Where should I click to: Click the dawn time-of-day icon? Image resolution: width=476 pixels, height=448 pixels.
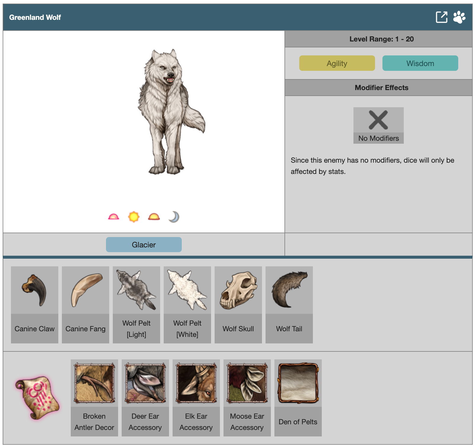pyautogui.click(x=113, y=217)
